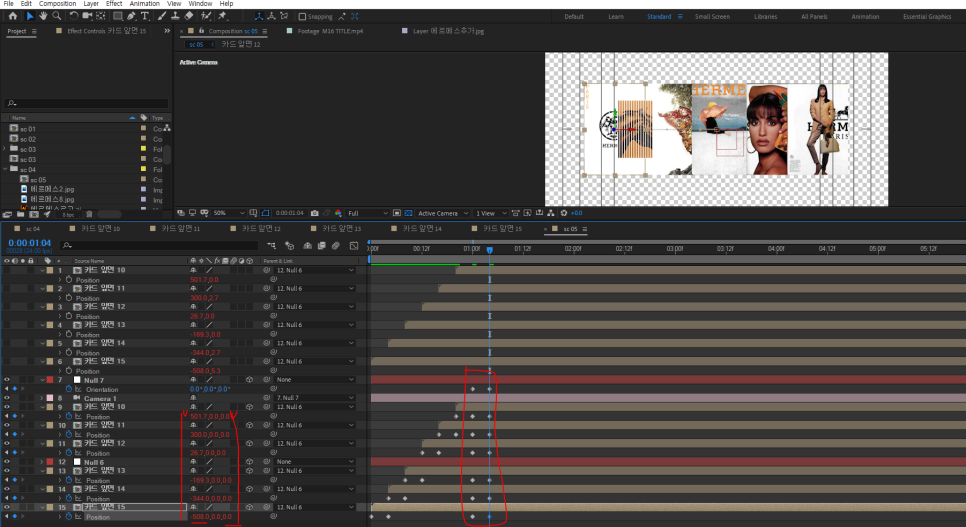Open the Animation menu
The width and height of the screenshot is (966, 527).
(145, 4)
